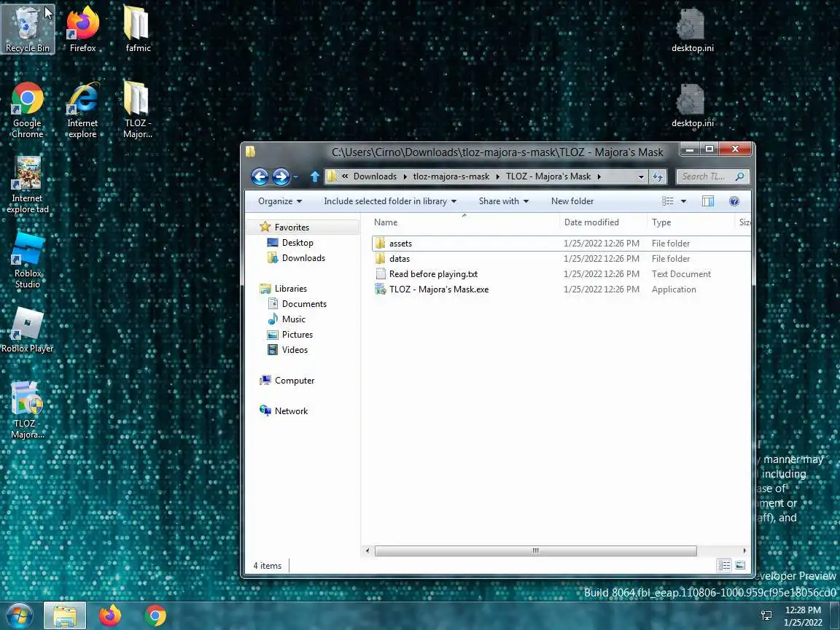Open the Recycle Bin desktop icon
The height and width of the screenshot is (630, 840).
27,29
